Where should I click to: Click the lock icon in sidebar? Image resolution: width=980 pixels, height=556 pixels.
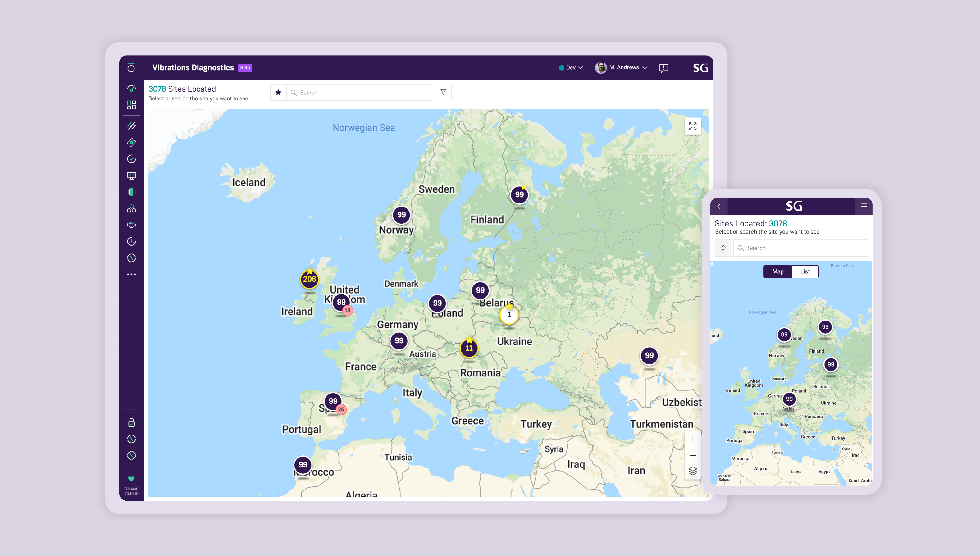point(131,422)
